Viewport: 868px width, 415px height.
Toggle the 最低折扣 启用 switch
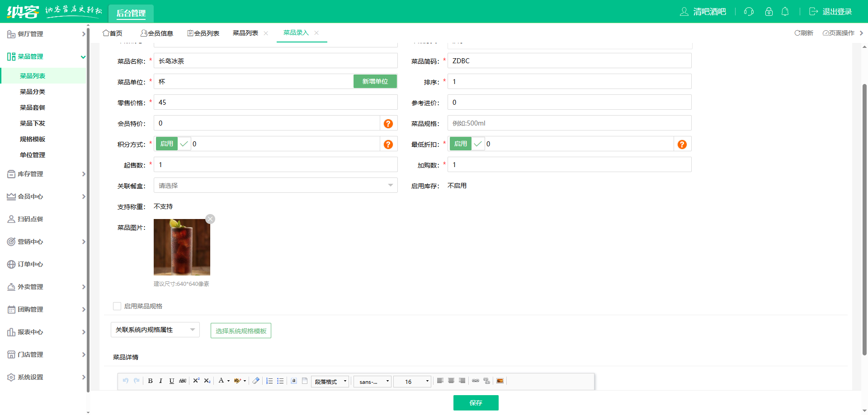(460, 144)
